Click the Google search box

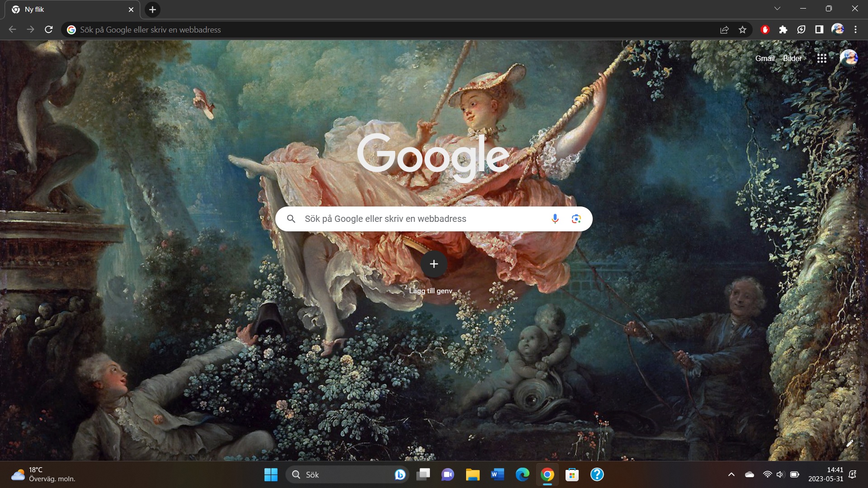click(434, 219)
